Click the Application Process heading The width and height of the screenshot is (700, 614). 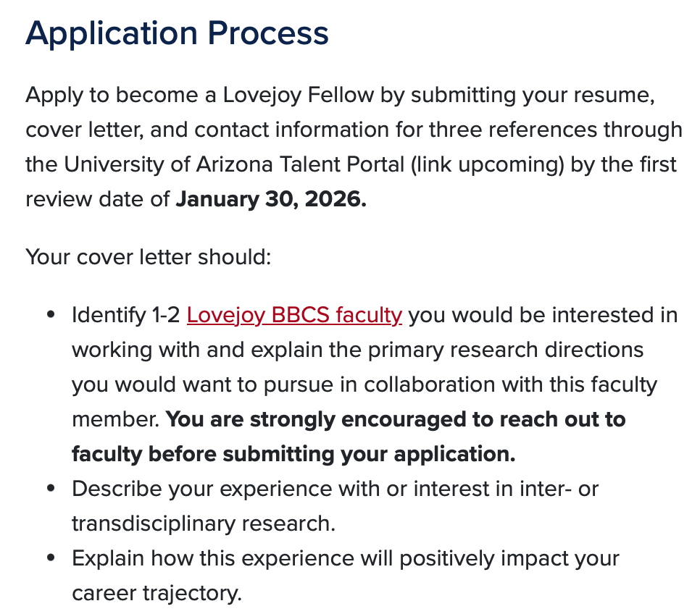click(x=177, y=33)
